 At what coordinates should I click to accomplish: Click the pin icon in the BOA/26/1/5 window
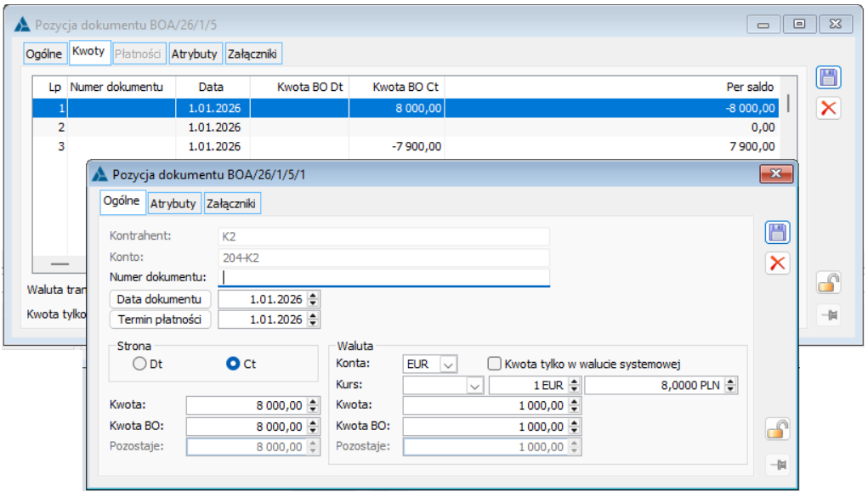(829, 315)
